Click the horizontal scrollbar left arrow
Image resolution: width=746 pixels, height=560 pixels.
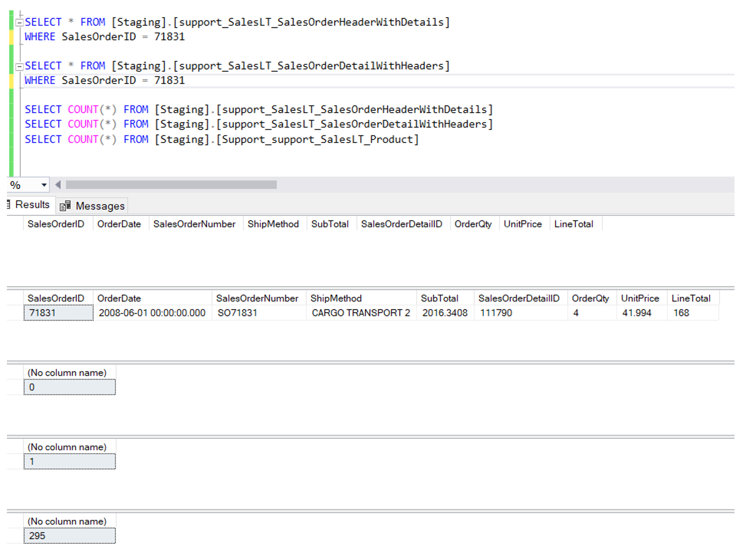(x=58, y=185)
